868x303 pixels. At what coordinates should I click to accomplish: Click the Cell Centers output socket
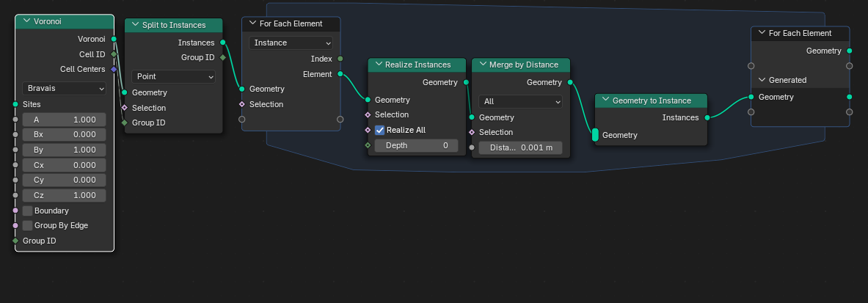click(x=114, y=69)
